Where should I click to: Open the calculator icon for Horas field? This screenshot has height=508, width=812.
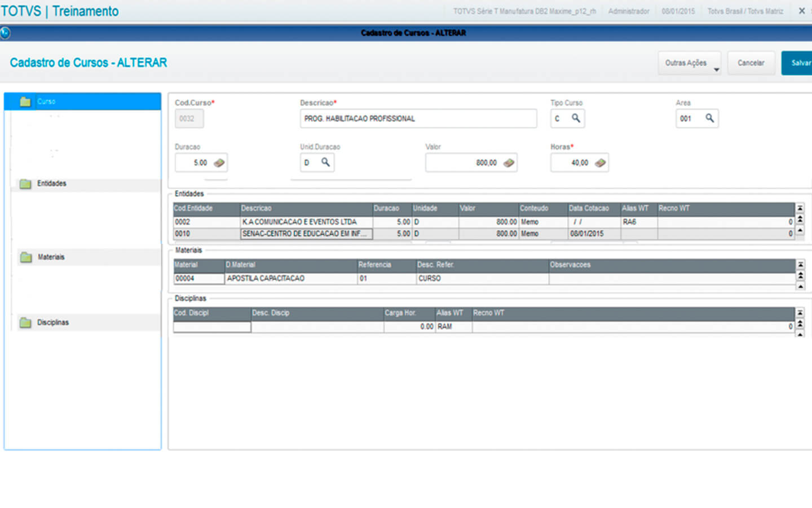(x=600, y=163)
